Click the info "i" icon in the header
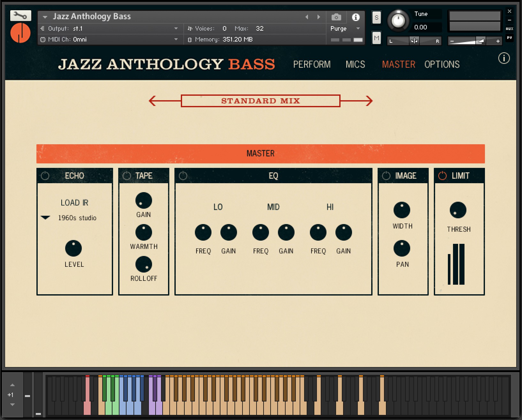Viewport: 522px width, 420px height. click(x=356, y=18)
